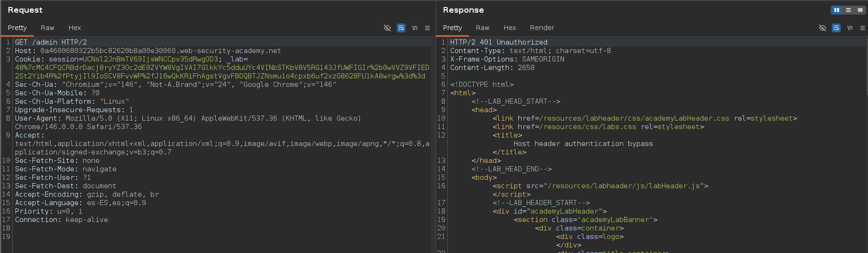Click the GET /admin request line
This screenshot has width=868, height=253.
pyautogui.click(x=51, y=42)
